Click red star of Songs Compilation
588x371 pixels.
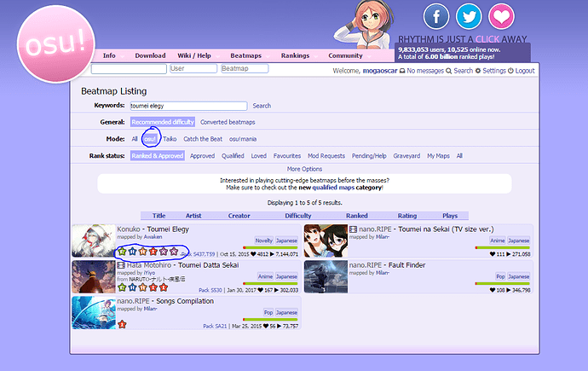point(122,324)
